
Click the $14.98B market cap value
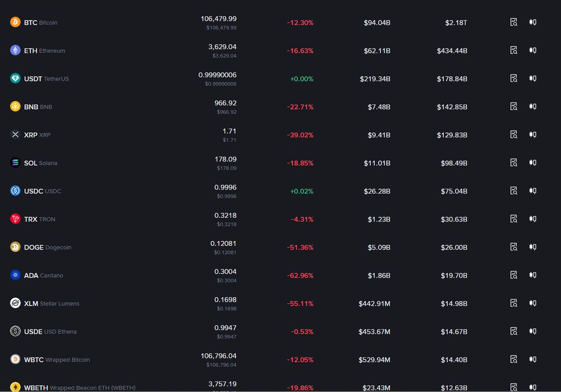pos(454,303)
